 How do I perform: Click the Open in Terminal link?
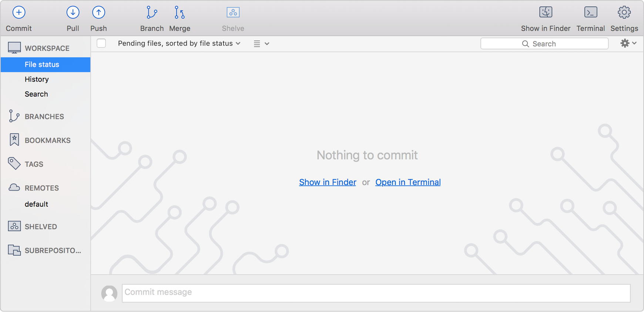(408, 182)
